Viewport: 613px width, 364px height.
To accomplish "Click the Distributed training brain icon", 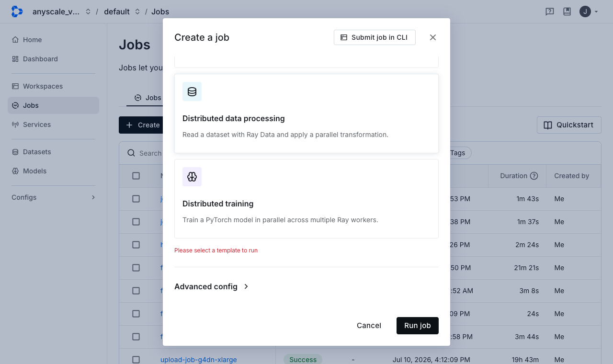I will click(192, 177).
